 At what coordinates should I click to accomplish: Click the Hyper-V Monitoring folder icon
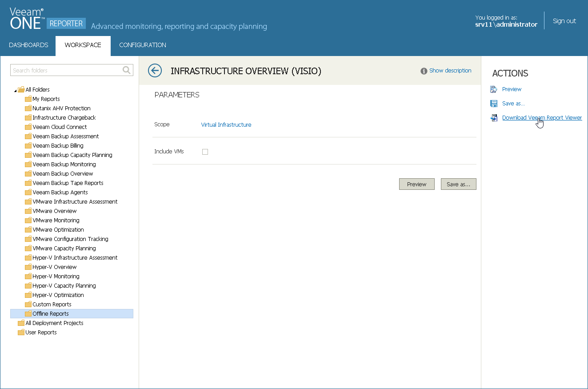pyautogui.click(x=28, y=276)
